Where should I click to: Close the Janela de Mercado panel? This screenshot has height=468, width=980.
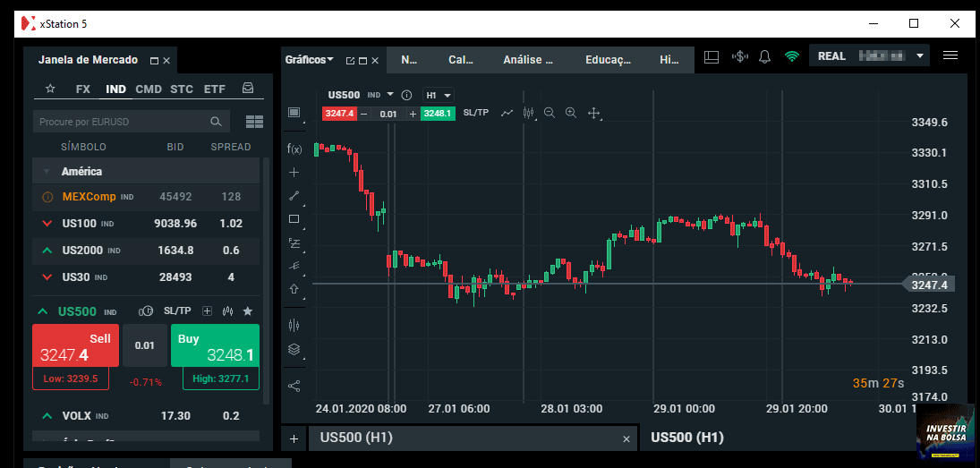166,61
